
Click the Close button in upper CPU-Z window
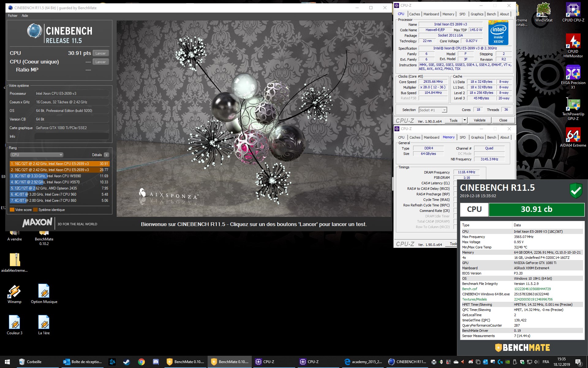(503, 120)
